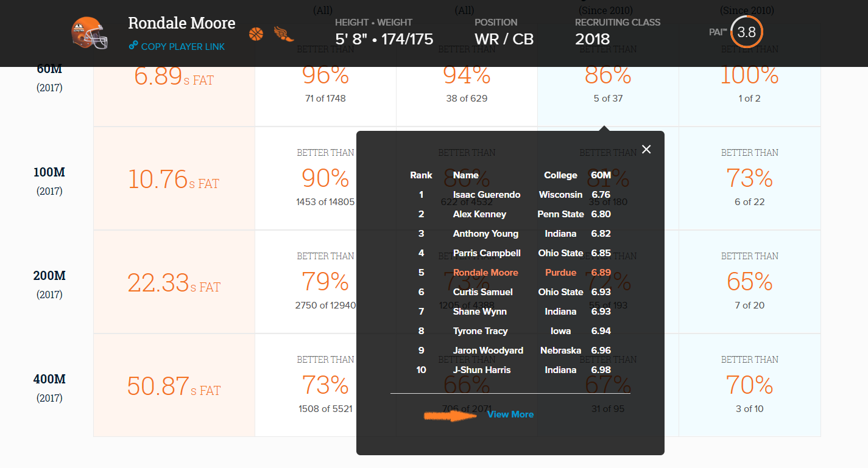Click the 400M (2017) row label

coord(49,388)
